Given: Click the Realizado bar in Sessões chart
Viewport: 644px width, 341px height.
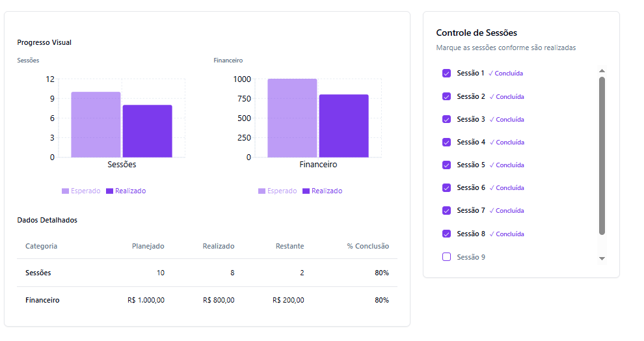Looking at the screenshot, I should tap(148, 131).
